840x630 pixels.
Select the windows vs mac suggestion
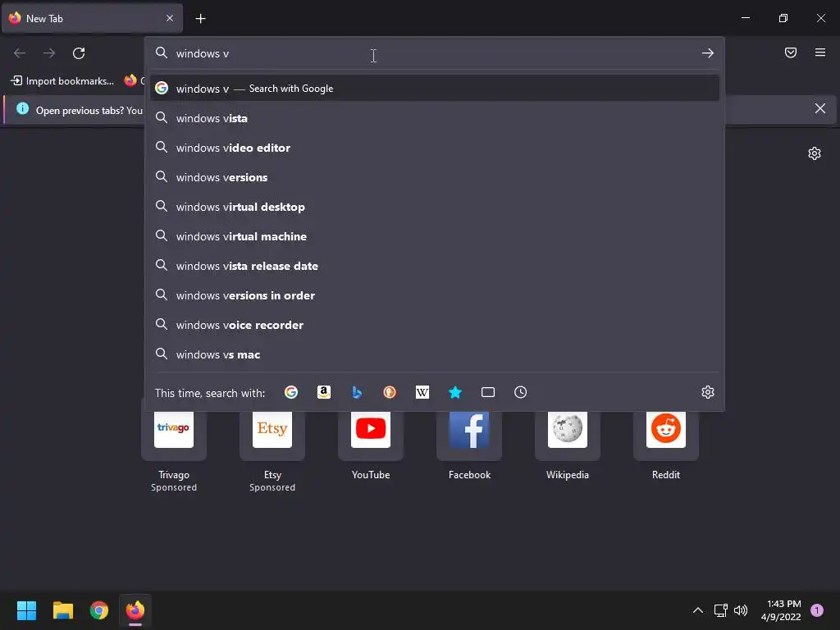tap(435, 354)
